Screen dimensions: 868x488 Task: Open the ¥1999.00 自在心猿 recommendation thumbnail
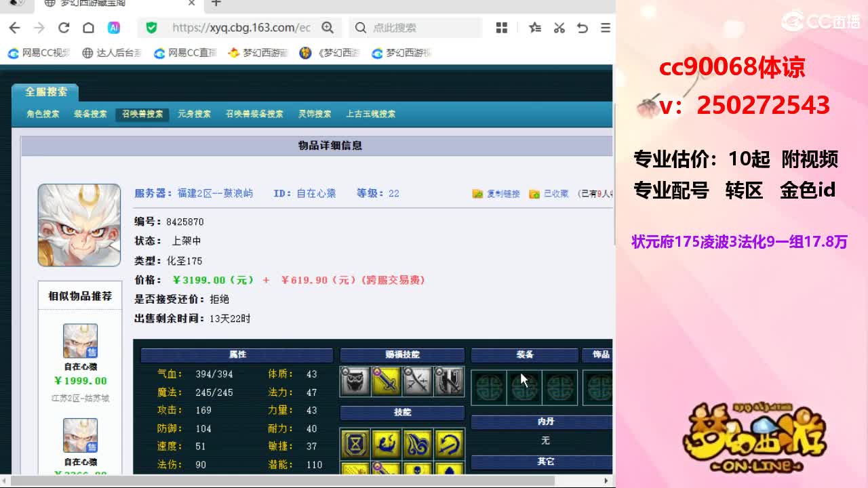[80, 341]
